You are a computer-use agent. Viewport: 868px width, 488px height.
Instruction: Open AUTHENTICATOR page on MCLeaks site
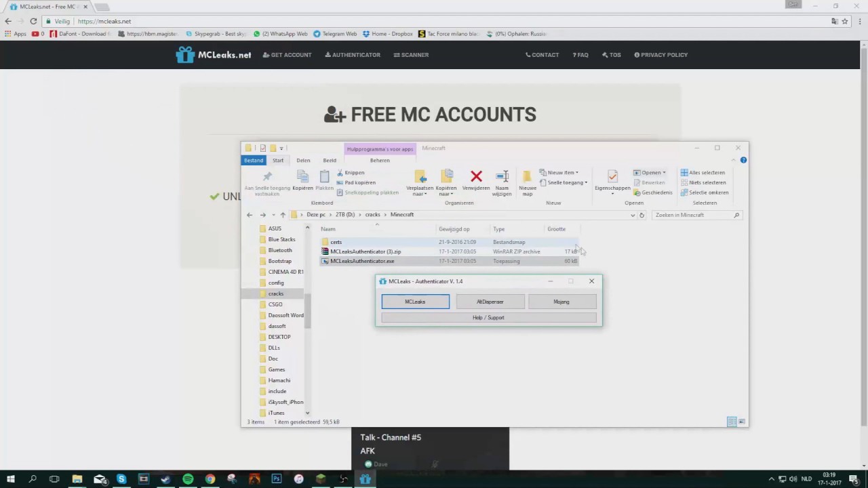(353, 55)
